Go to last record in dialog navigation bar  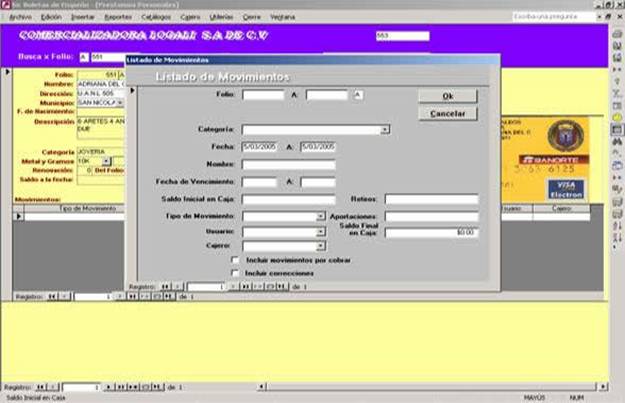pyautogui.click(x=246, y=287)
